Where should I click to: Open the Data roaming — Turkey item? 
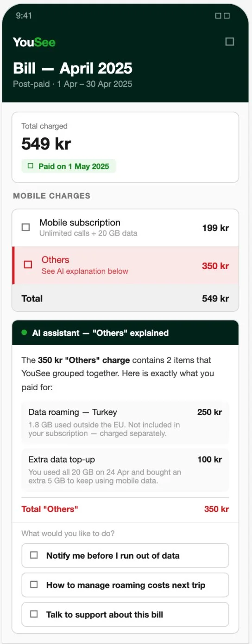[125, 423]
